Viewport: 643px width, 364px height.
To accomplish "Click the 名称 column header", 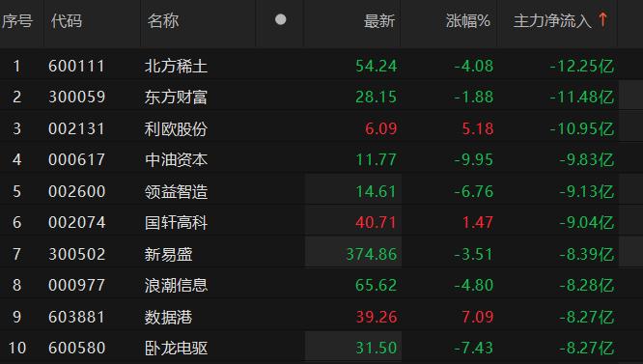I will point(163,21).
